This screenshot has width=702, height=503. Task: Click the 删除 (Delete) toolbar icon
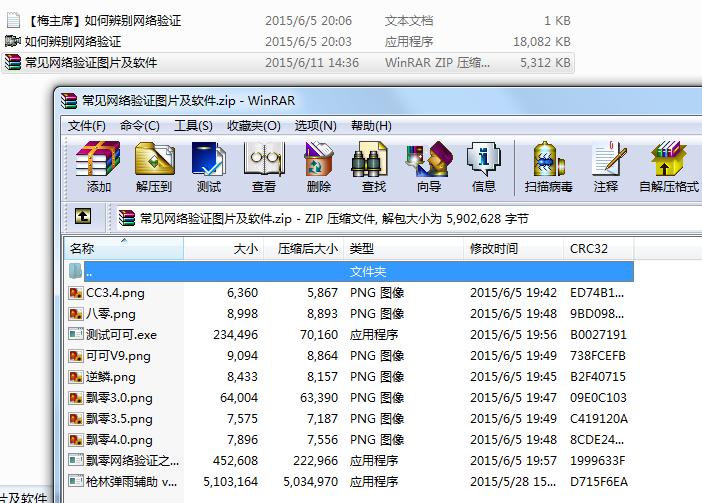coord(318,167)
